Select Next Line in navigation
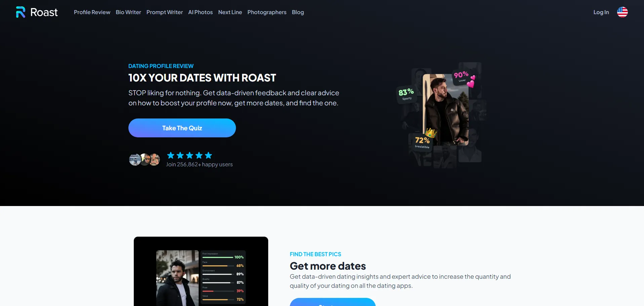 pos(230,12)
